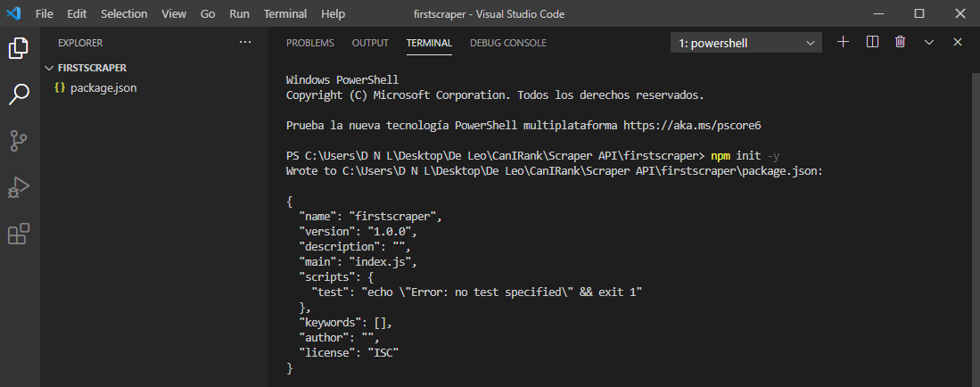980x387 pixels.
Task: Open the Terminal menu in menu bar
Action: (x=285, y=14)
